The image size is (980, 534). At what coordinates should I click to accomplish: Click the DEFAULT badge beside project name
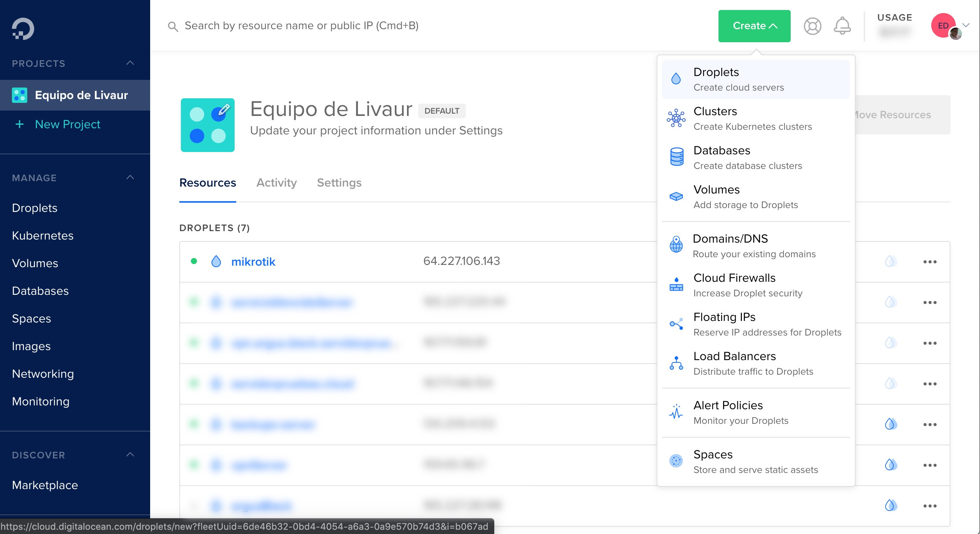click(442, 111)
